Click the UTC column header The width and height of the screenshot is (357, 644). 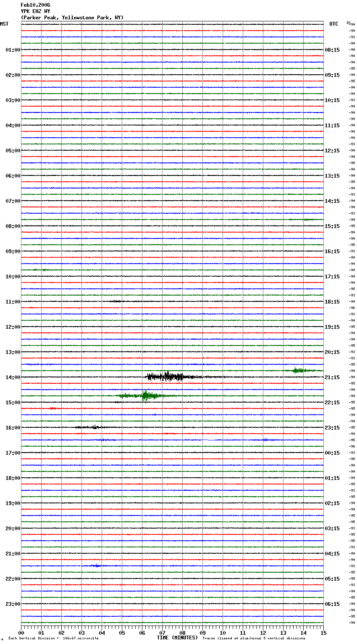click(333, 24)
